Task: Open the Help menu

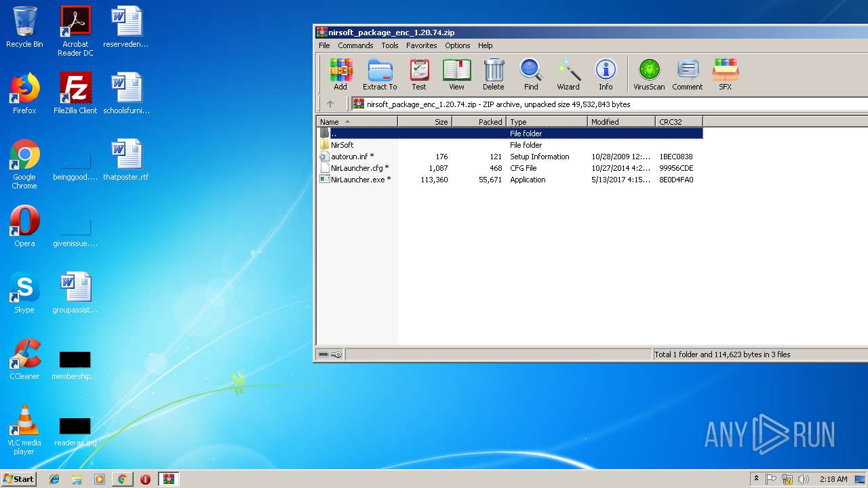Action: pos(486,45)
